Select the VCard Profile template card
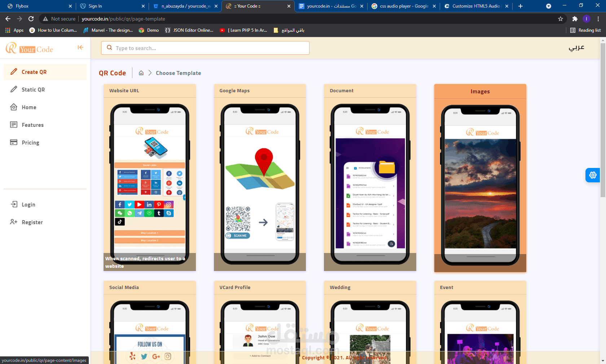Screen dimensions: 606x364 click(x=260, y=322)
